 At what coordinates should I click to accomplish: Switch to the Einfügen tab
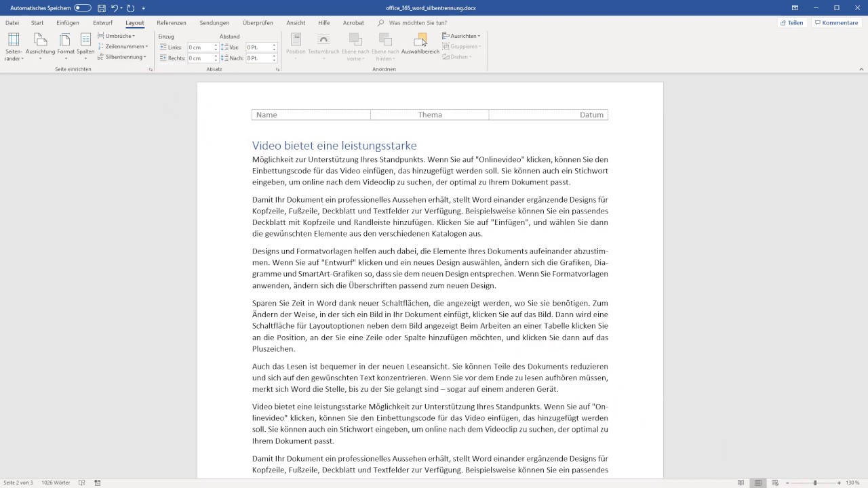[x=68, y=23]
